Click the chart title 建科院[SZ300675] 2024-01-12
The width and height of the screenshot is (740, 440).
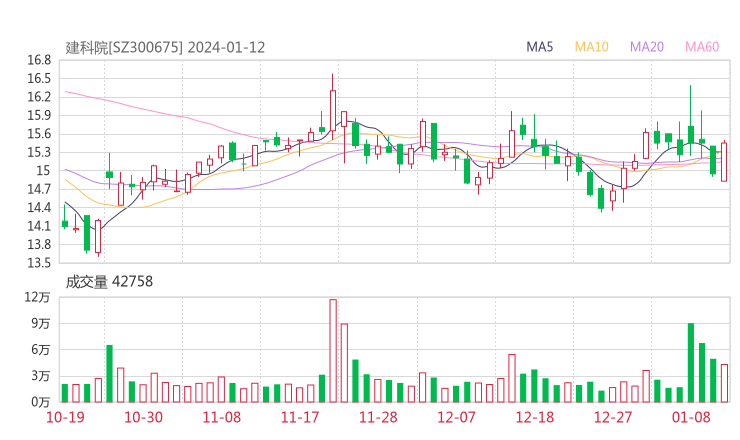click(165, 47)
